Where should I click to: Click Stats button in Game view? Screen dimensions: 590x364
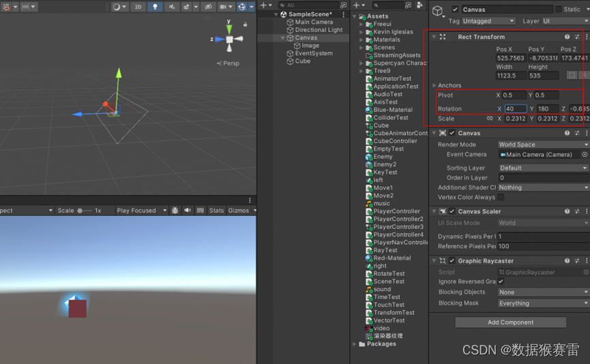point(216,211)
